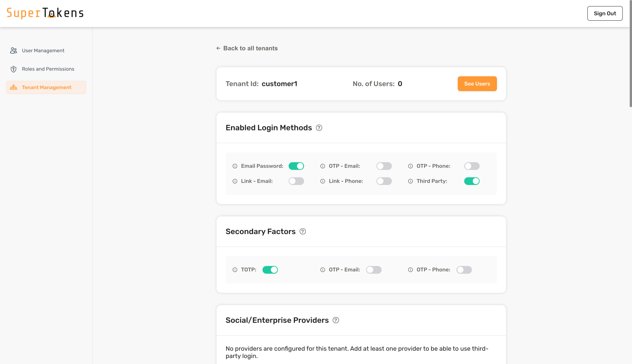Click the info icon beside Email Password
632x364 pixels.
(x=235, y=166)
